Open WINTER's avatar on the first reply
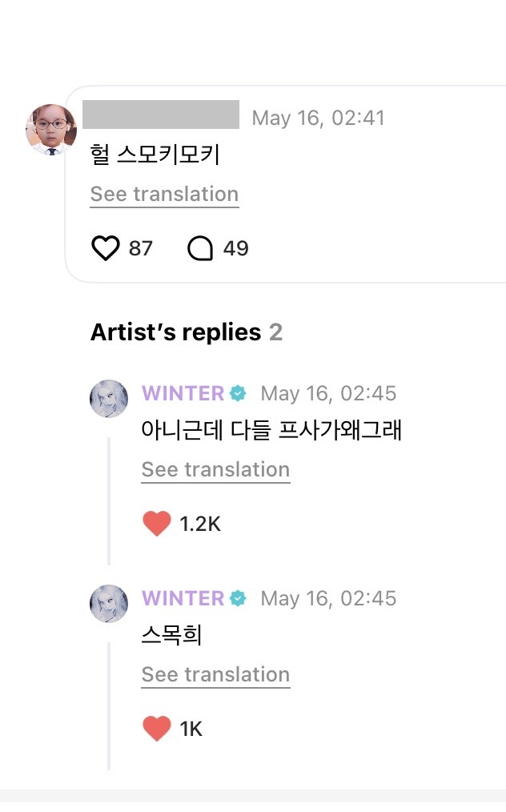This screenshot has height=812, width=506. pos(109,399)
